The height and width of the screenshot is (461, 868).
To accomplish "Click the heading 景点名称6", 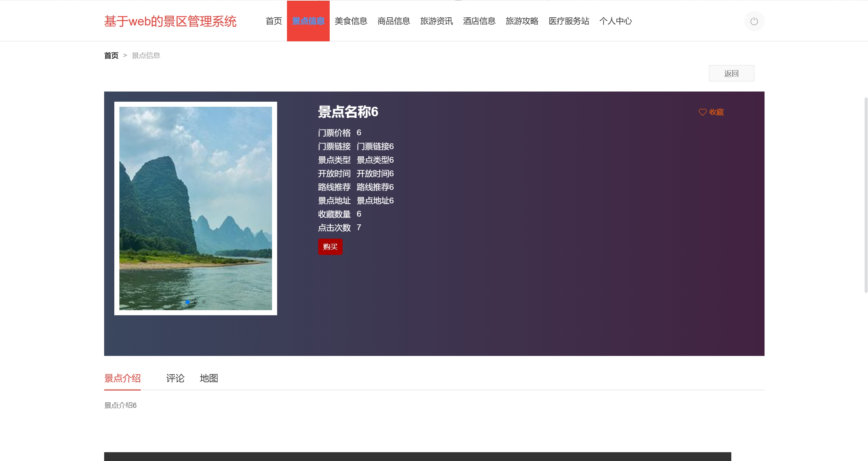I will pos(348,112).
